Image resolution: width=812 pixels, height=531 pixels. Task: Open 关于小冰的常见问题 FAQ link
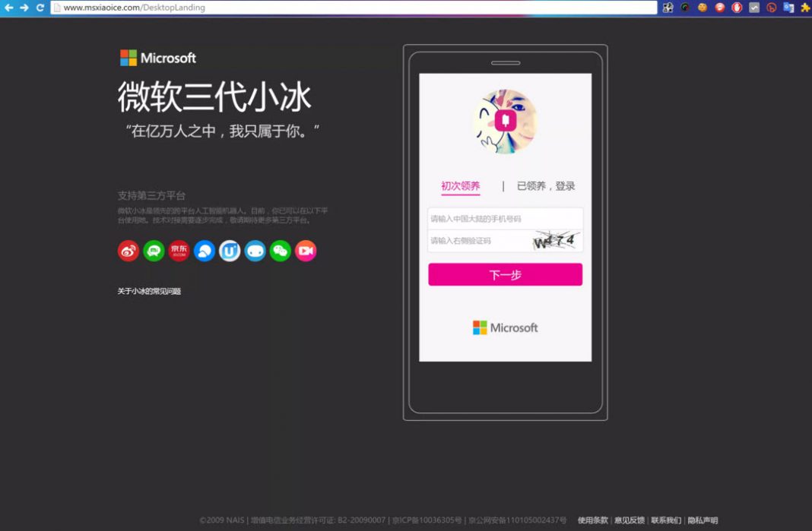click(x=149, y=292)
